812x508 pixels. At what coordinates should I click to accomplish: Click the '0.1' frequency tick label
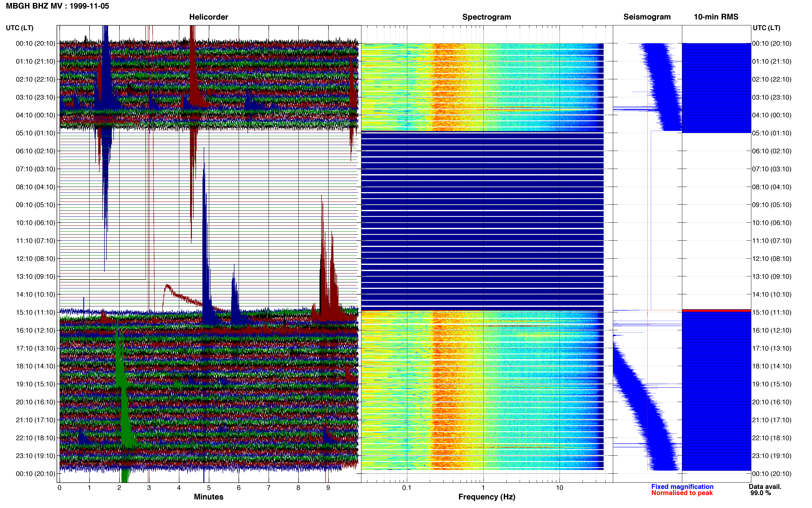(407, 487)
